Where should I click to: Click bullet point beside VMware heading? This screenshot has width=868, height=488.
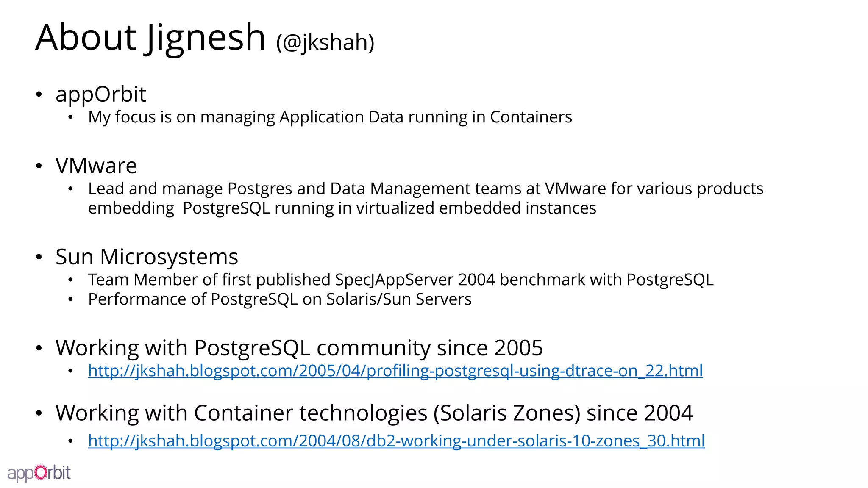tap(39, 166)
